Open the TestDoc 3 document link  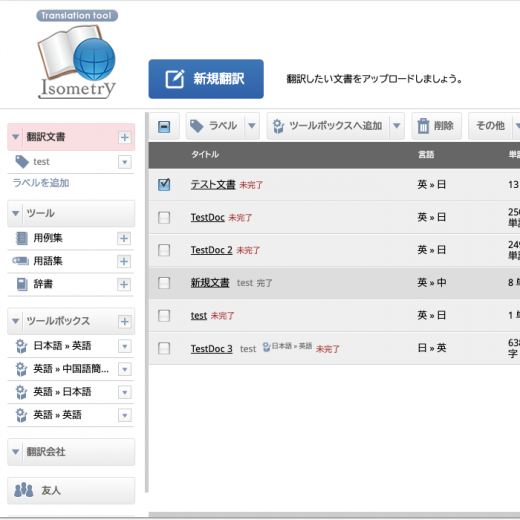click(212, 349)
